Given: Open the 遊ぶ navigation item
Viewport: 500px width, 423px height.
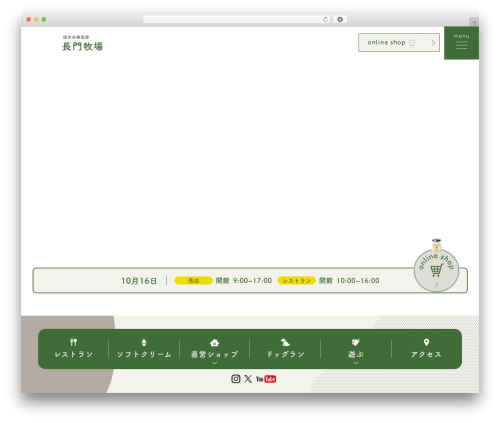Looking at the screenshot, I should [356, 350].
